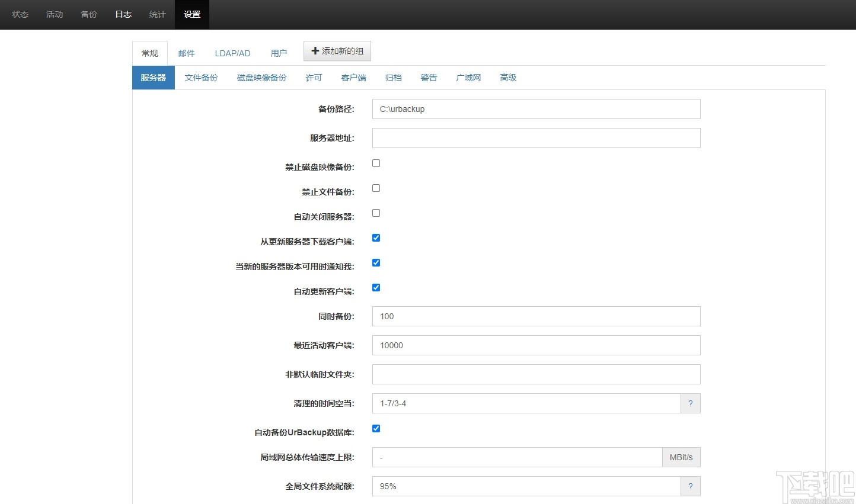Open the LDAP/AD configuration tab
856x504 pixels.
232,53
